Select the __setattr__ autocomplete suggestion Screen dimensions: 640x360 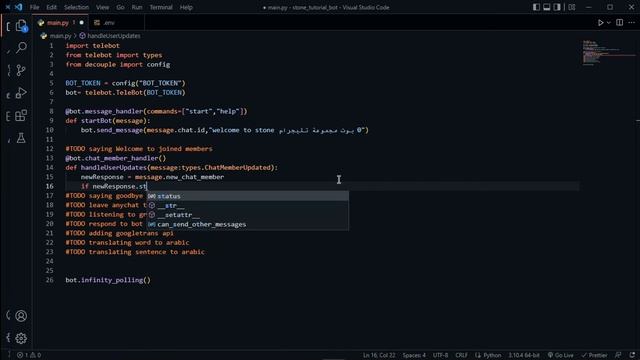(x=247, y=215)
